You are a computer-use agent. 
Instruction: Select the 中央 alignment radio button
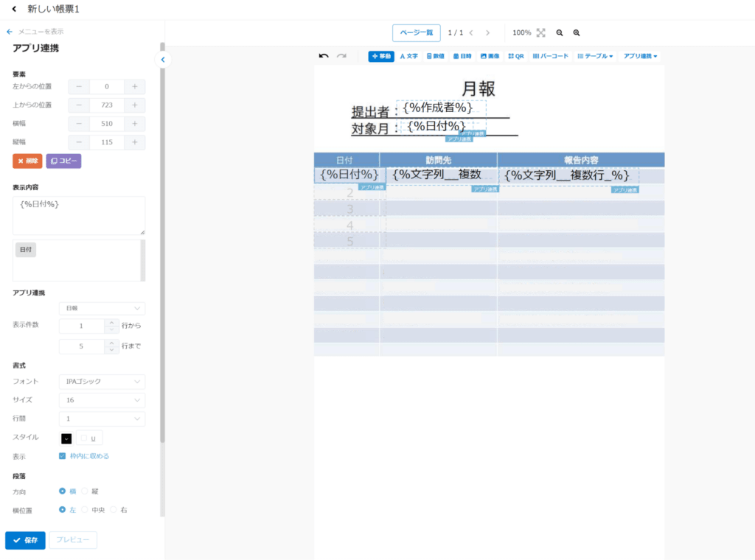(x=85, y=510)
